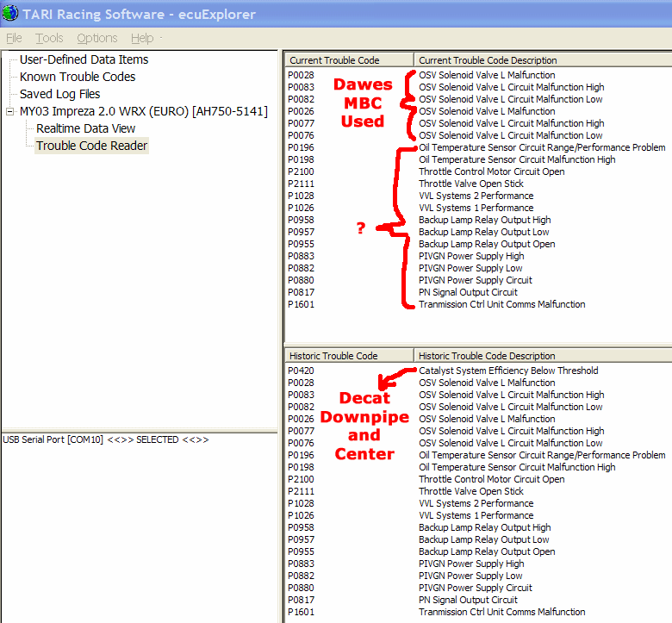The width and height of the screenshot is (672, 623).
Task: Select Trouble Code Reader node
Action: pyautogui.click(x=91, y=146)
